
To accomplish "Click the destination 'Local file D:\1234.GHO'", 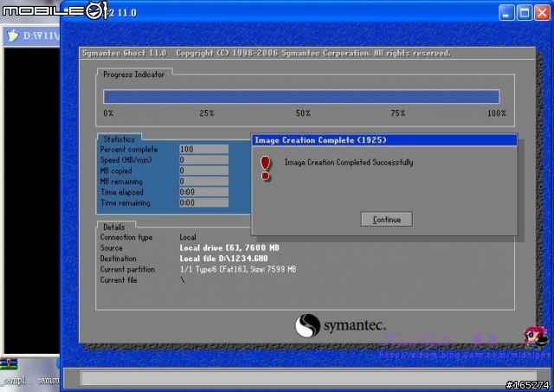I will (x=223, y=259).
